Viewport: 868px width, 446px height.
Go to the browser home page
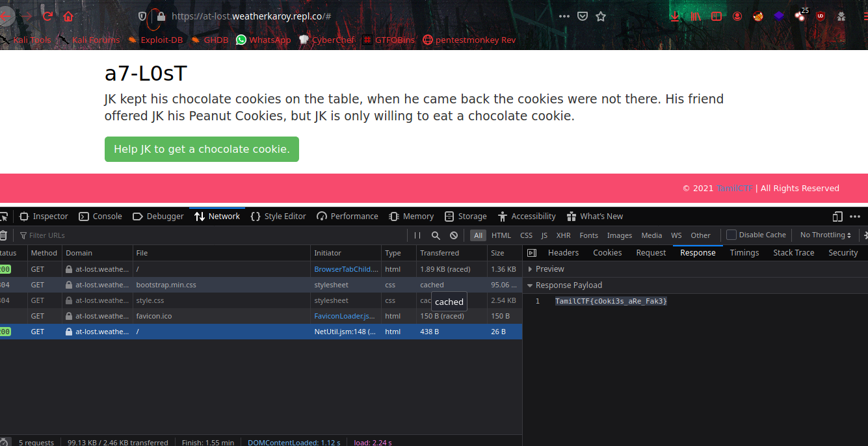68,16
